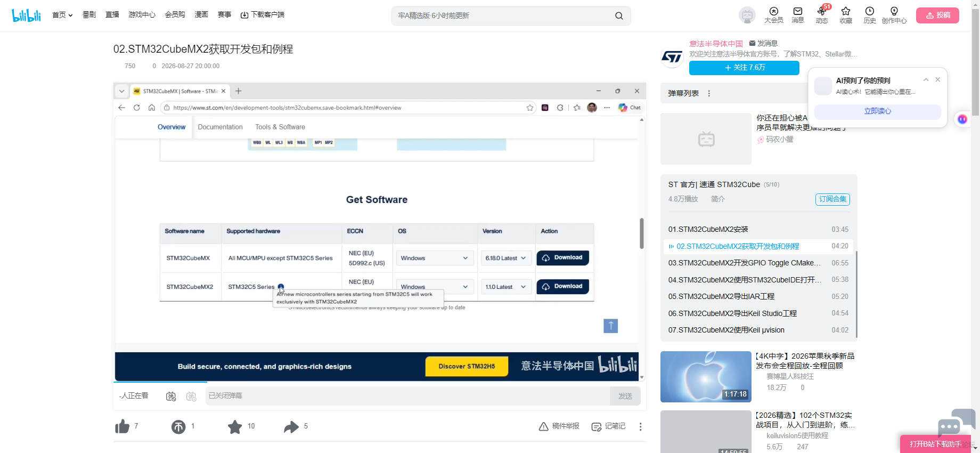Image resolution: width=980 pixels, height=453 pixels.
Task: Follow the uploader with 关注 7.6万
Action: pyautogui.click(x=744, y=68)
